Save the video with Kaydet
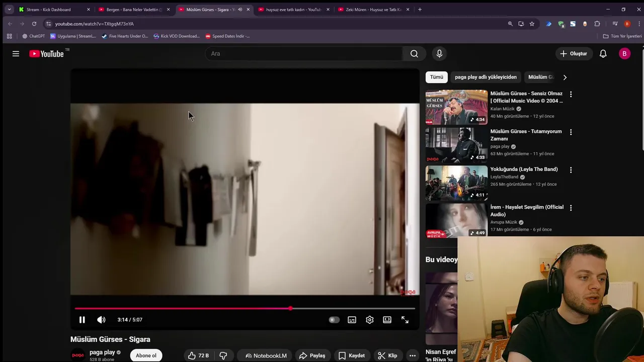644x362 pixels. (x=351, y=355)
